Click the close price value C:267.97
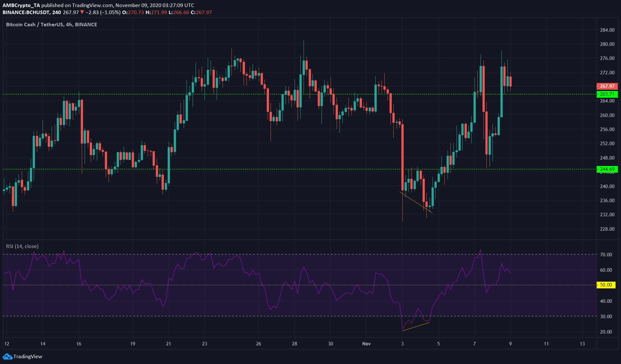 [x=201, y=12]
